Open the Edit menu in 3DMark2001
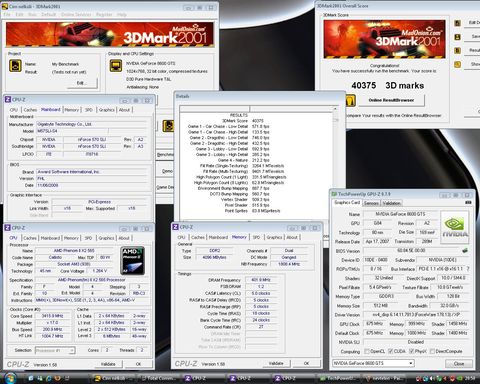This screenshot has height=384, width=480. [19, 15]
